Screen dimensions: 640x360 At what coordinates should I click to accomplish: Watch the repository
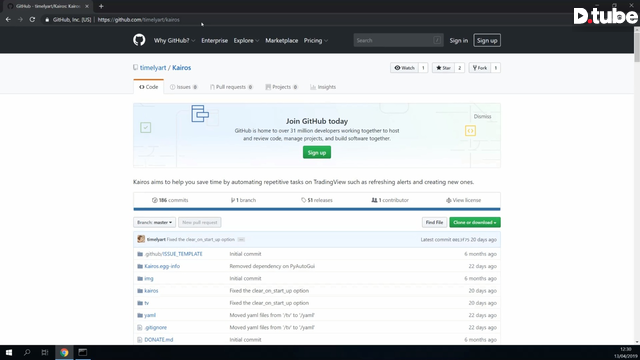tap(404, 68)
